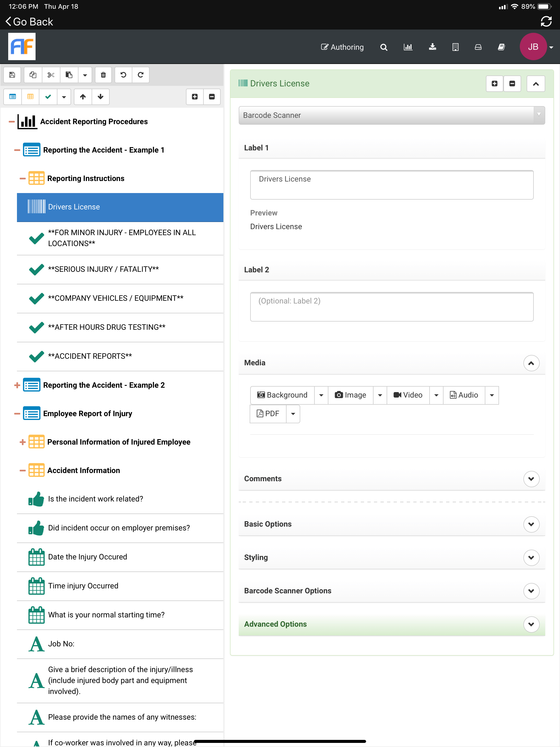Viewport: 560px width, 747px height.
Task: Click the download icon in header
Action: pos(432,47)
